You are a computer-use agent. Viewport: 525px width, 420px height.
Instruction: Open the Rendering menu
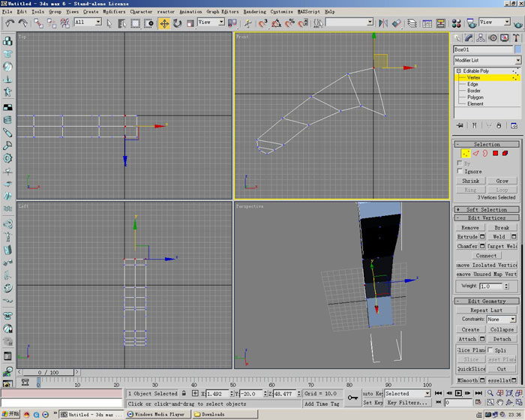pyautogui.click(x=254, y=12)
